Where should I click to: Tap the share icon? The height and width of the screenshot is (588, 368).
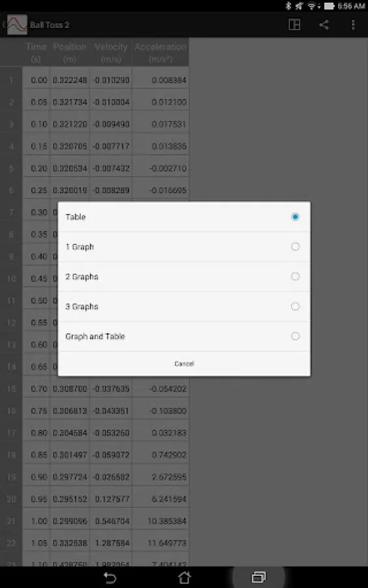coord(324,25)
